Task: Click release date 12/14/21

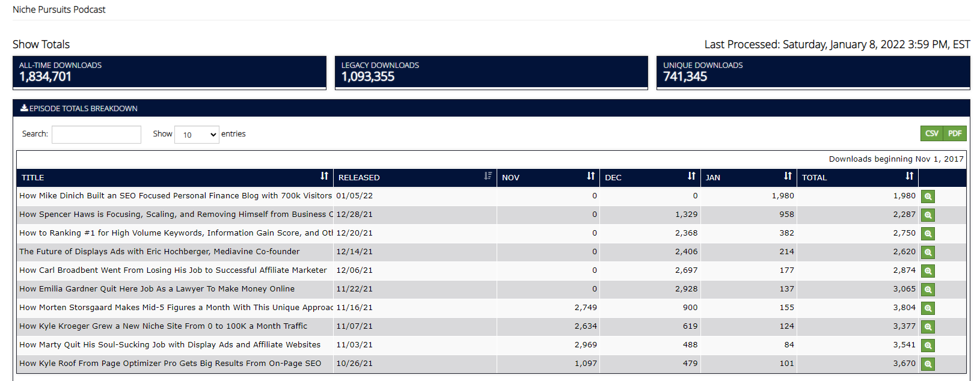Action: (x=354, y=251)
